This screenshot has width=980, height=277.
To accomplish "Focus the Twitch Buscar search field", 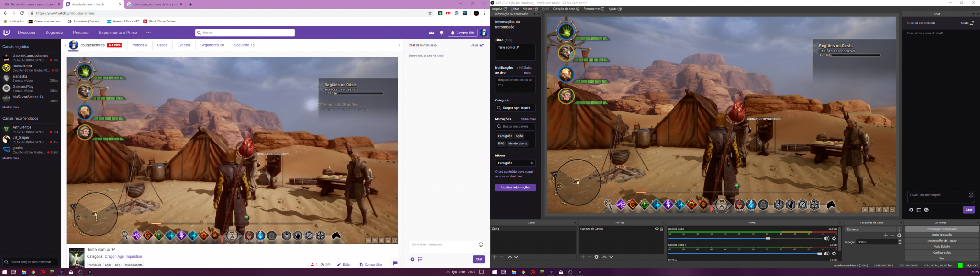I will click(245, 33).
